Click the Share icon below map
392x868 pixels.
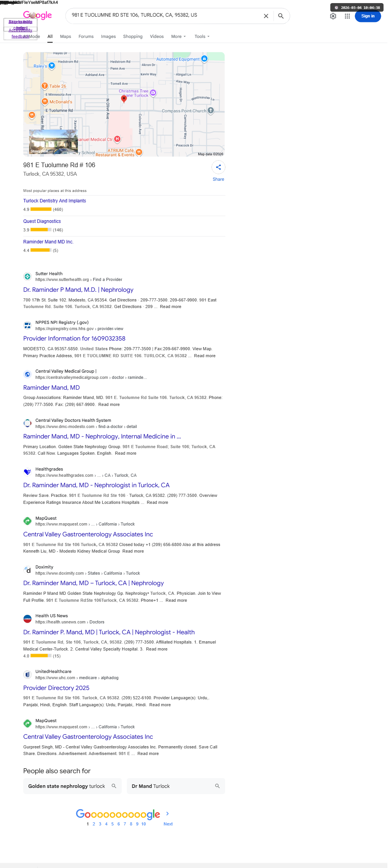(218, 167)
